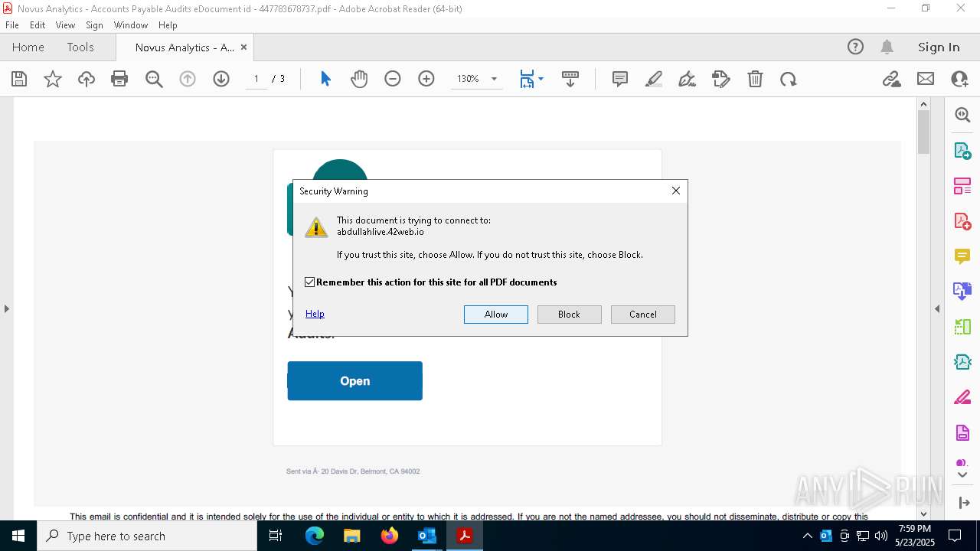Open the View menu
980x551 pixels.
pyautogui.click(x=65, y=25)
